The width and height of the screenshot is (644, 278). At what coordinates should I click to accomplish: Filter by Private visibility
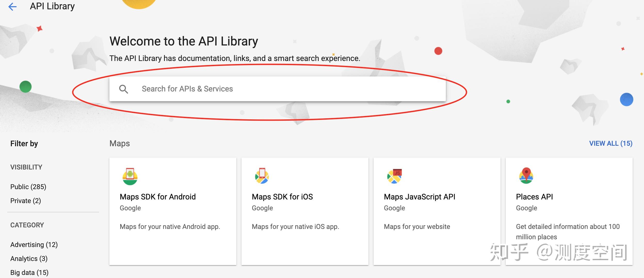pos(26,200)
